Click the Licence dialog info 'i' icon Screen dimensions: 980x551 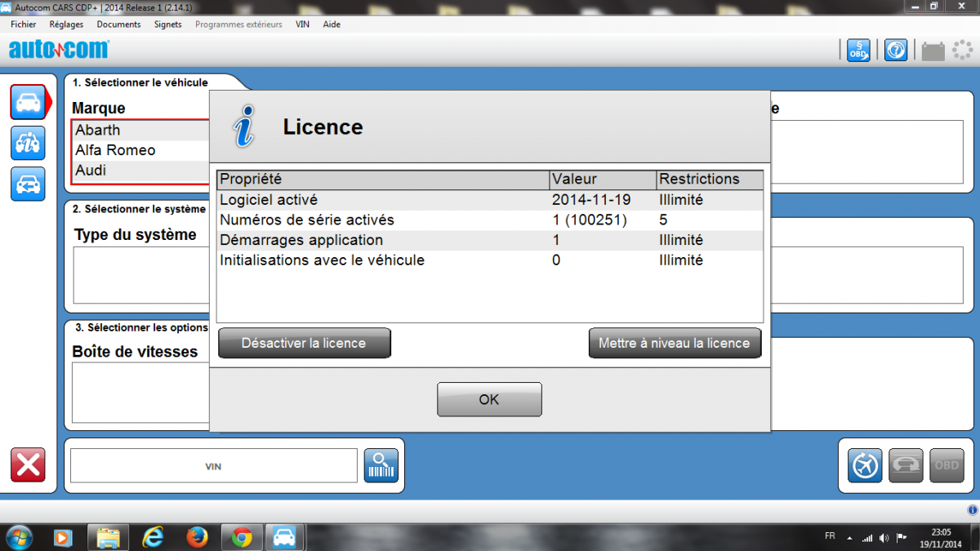(x=243, y=127)
